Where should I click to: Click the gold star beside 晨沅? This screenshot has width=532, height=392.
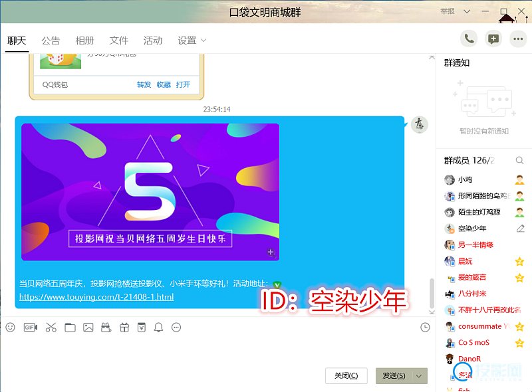tap(519, 262)
